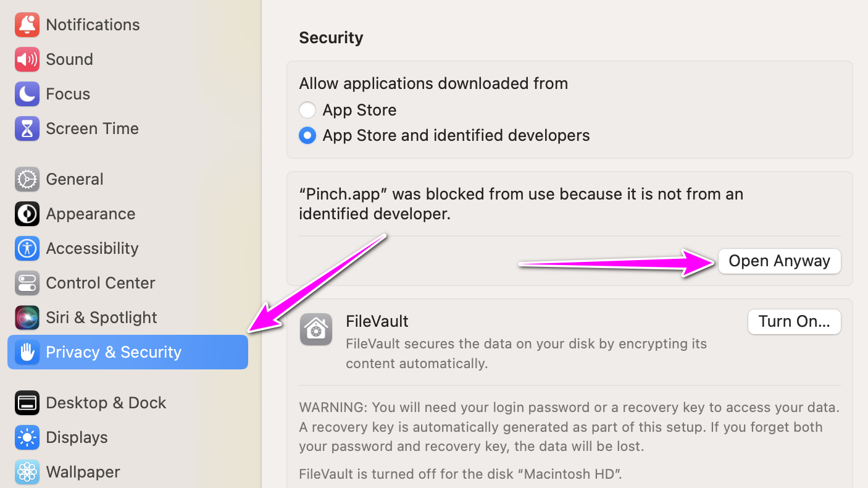The height and width of the screenshot is (488, 868).
Task: Switch to Wallpaper settings
Action: 83,472
